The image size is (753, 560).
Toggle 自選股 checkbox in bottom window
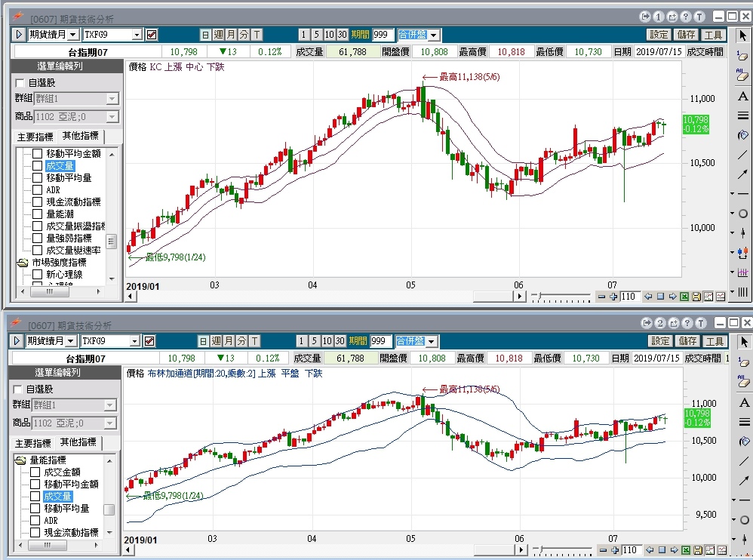(x=18, y=389)
